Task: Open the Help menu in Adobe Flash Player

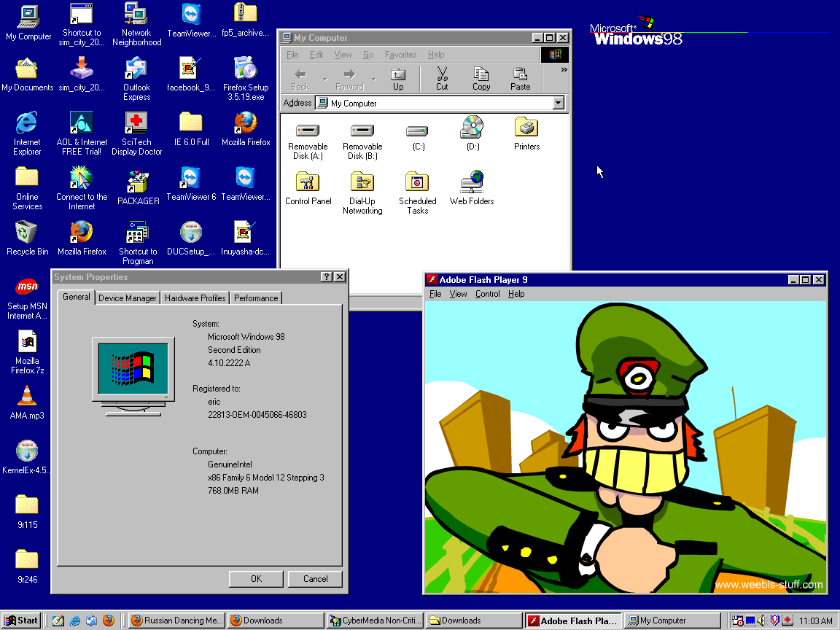Action: point(516,294)
